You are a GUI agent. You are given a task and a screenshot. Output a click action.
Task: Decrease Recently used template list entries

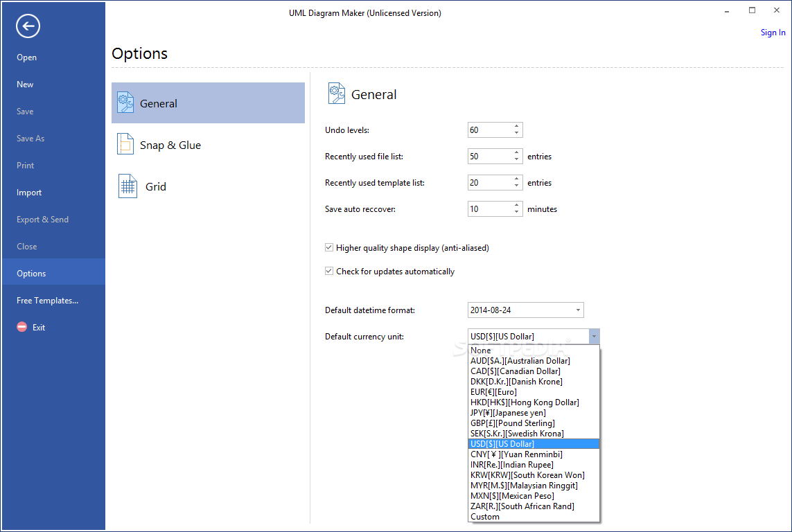click(516, 186)
